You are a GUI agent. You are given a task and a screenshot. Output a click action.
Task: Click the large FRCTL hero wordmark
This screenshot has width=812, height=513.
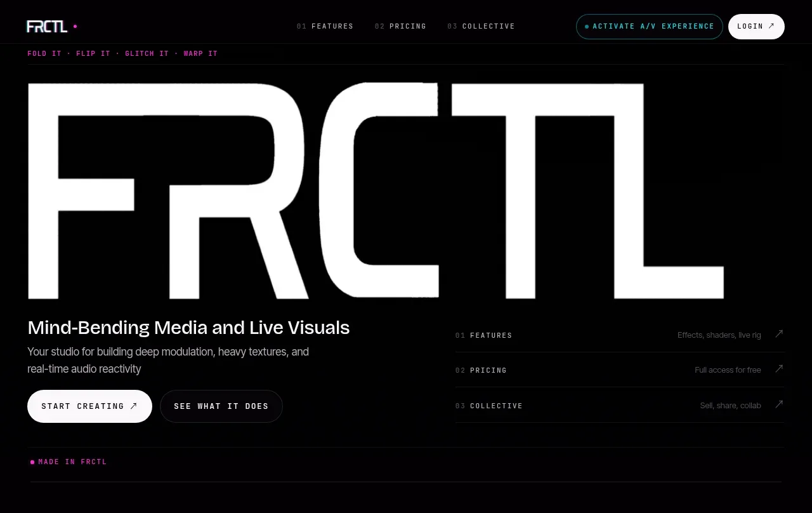tap(376, 190)
